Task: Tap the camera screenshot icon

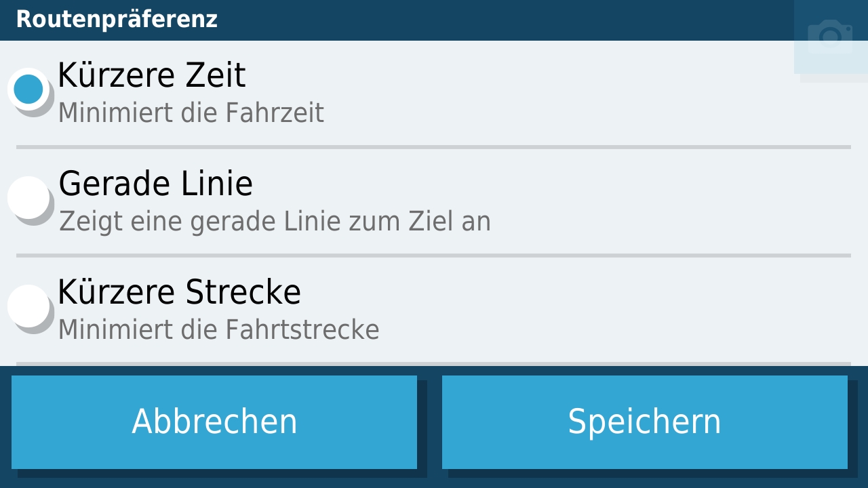Action: click(830, 37)
